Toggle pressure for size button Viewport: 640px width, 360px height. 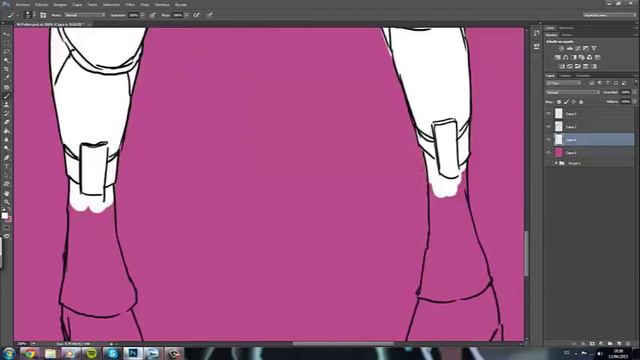click(210, 15)
